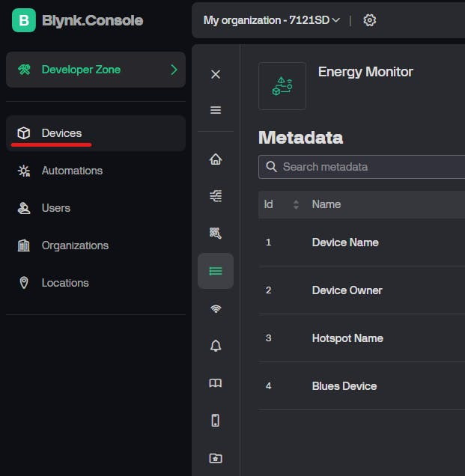
Task: Open the documentation book icon tab
Action: (216, 383)
